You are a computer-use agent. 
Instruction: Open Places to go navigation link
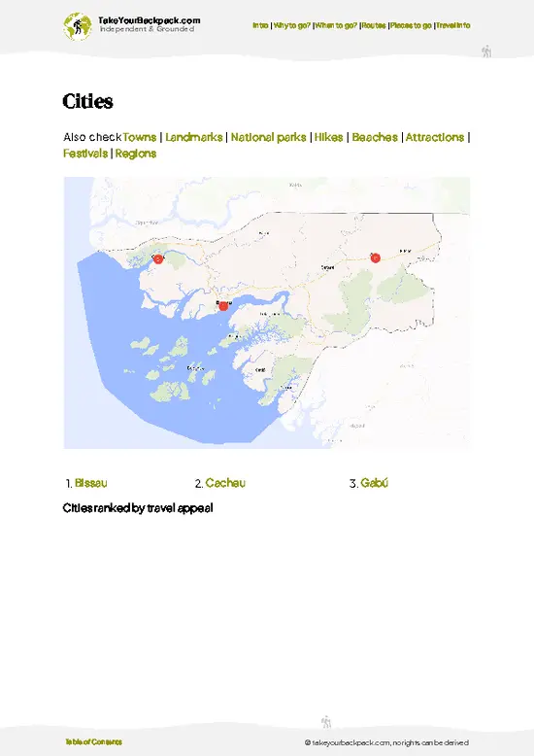[x=411, y=25]
